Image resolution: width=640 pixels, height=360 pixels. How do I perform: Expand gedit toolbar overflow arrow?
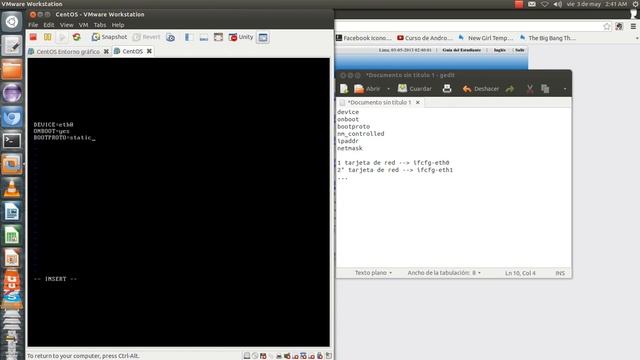pyautogui.click(x=564, y=89)
